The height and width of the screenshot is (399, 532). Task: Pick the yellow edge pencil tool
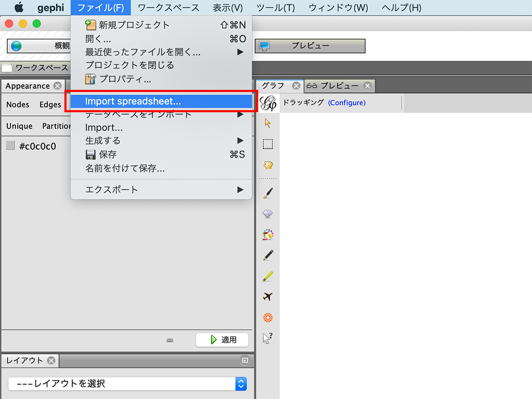coord(268,276)
